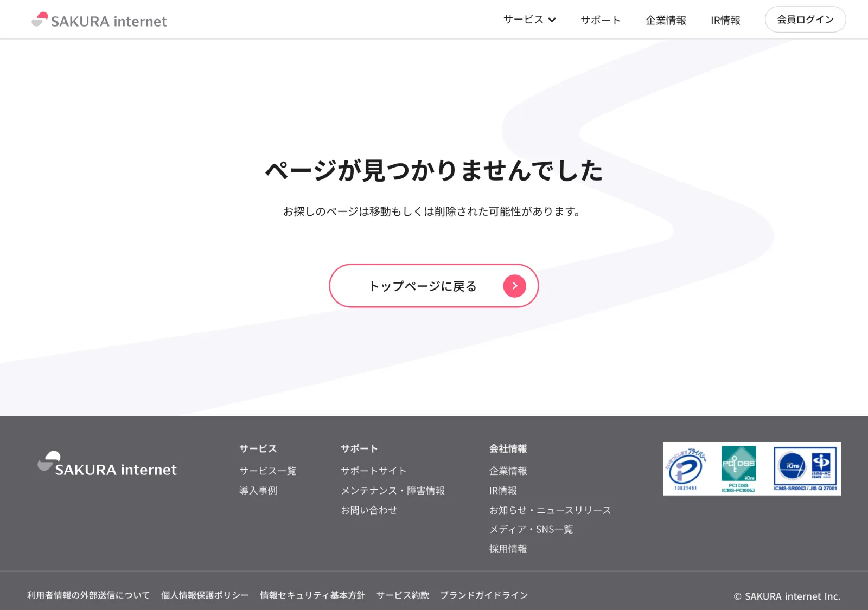868x610 pixels.
Task: Click the 会員ログイン button
Action: click(805, 20)
